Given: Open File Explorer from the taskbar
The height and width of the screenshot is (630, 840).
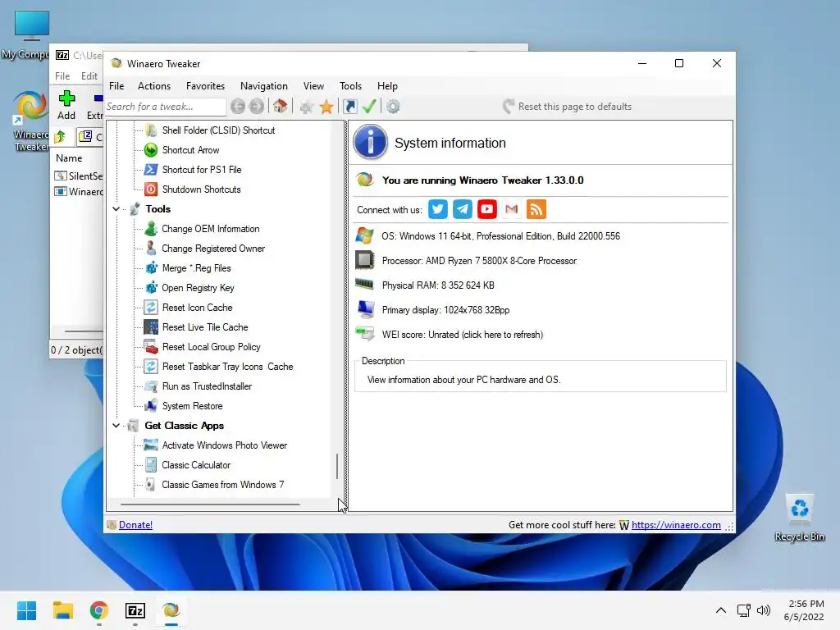Looking at the screenshot, I should 62,610.
